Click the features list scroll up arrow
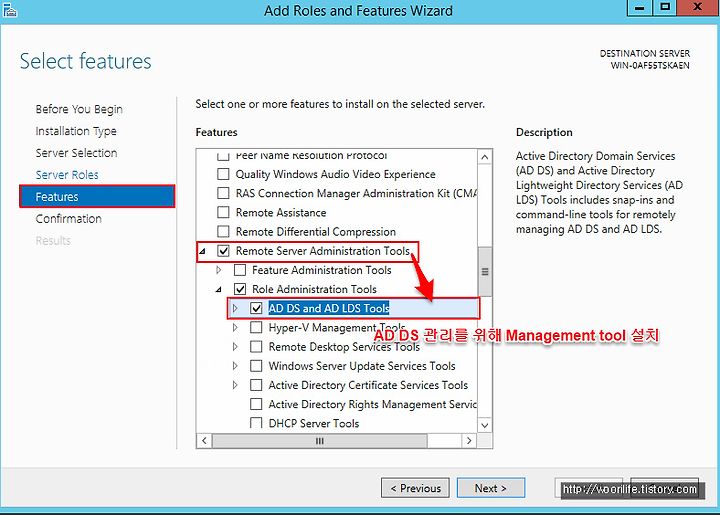Screen dimensions: 720x515 pyautogui.click(x=484, y=157)
